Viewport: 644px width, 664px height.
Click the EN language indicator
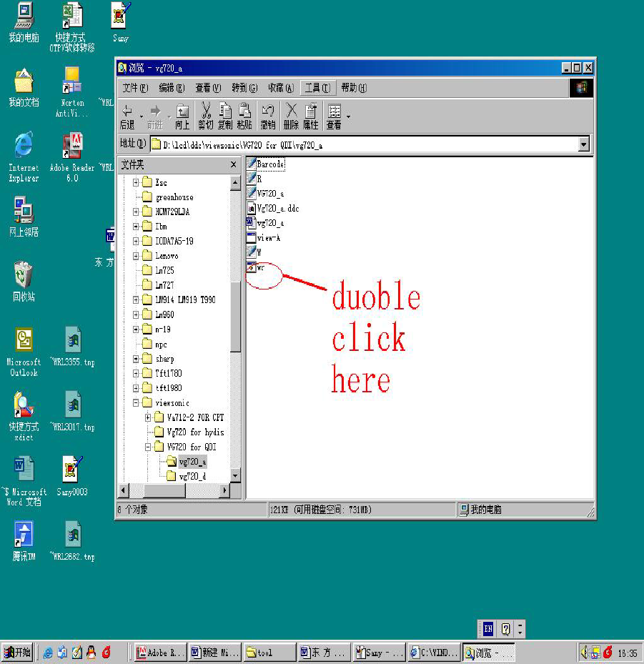tap(487, 629)
